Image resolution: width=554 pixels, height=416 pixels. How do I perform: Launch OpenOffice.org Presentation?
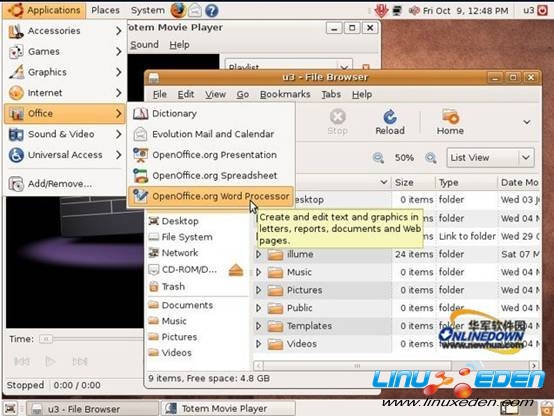211,155
